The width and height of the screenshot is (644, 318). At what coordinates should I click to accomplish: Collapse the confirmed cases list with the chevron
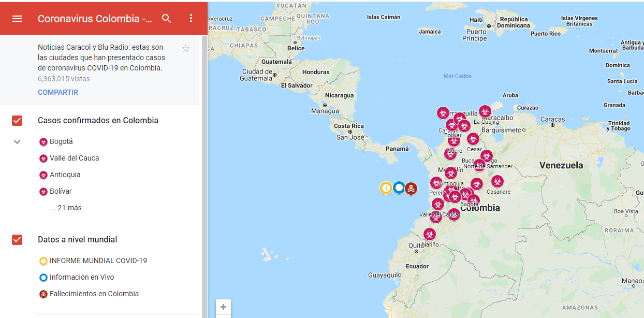(x=17, y=141)
